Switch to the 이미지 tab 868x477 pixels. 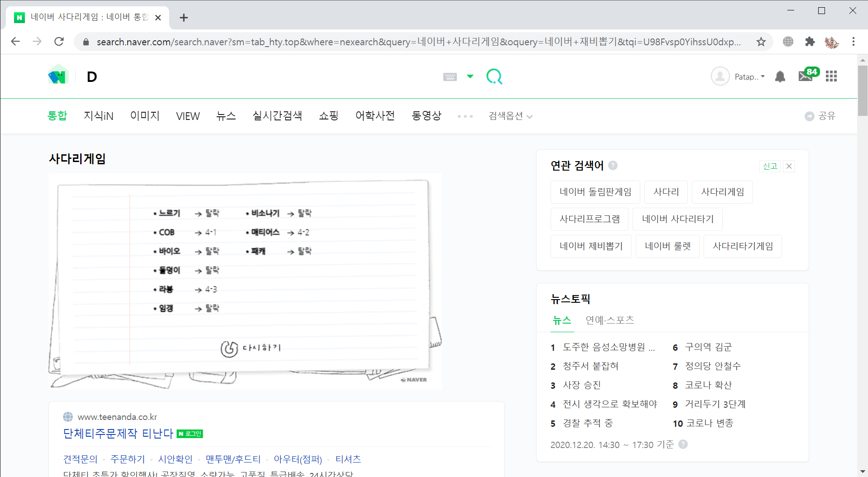pyautogui.click(x=145, y=116)
